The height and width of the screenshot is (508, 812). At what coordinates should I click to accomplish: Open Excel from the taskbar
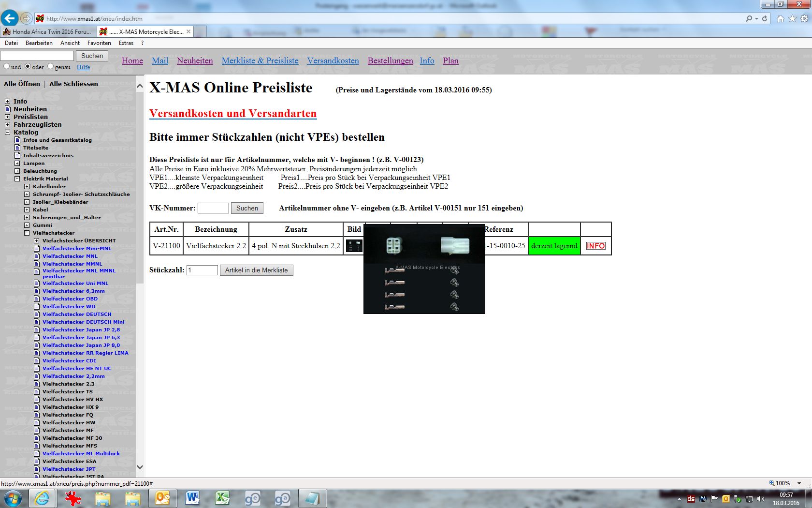(222, 498)
